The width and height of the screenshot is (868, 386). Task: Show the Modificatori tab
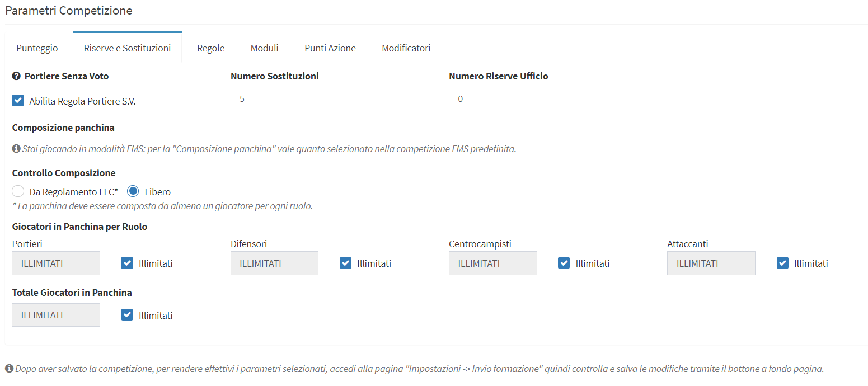click(x=406, y=48)
